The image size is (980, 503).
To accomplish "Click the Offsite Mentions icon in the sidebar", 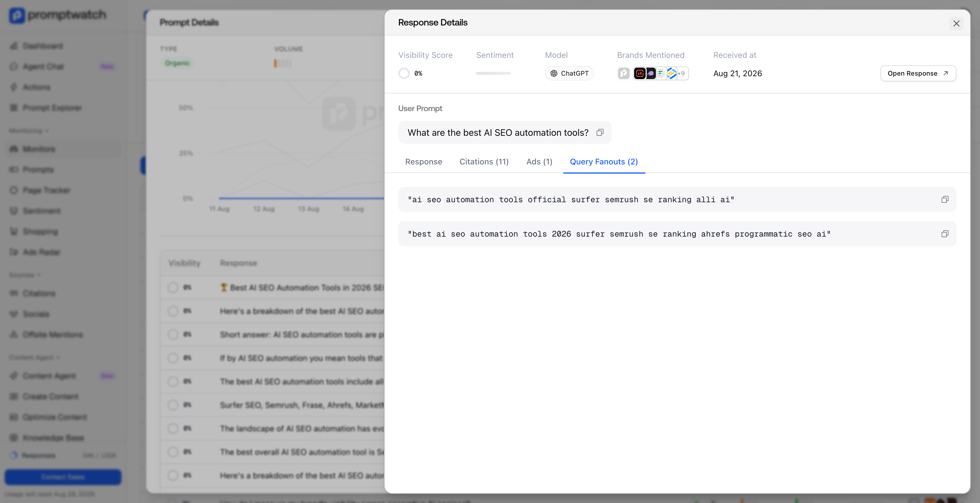I will click(14, 335).
